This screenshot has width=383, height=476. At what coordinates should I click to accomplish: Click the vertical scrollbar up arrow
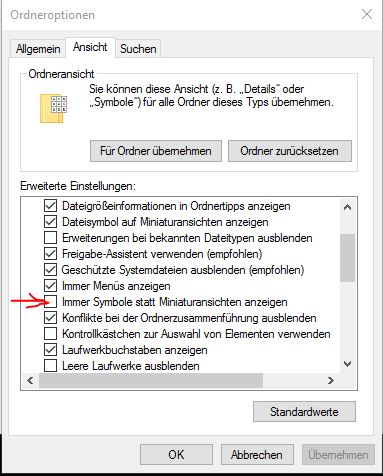tap(347, 207)
